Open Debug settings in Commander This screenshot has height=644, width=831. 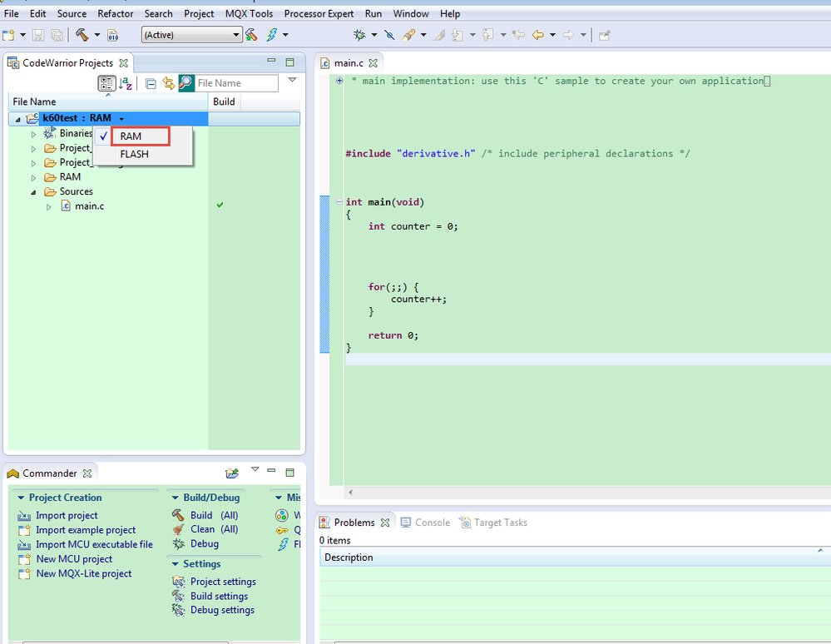222,610
